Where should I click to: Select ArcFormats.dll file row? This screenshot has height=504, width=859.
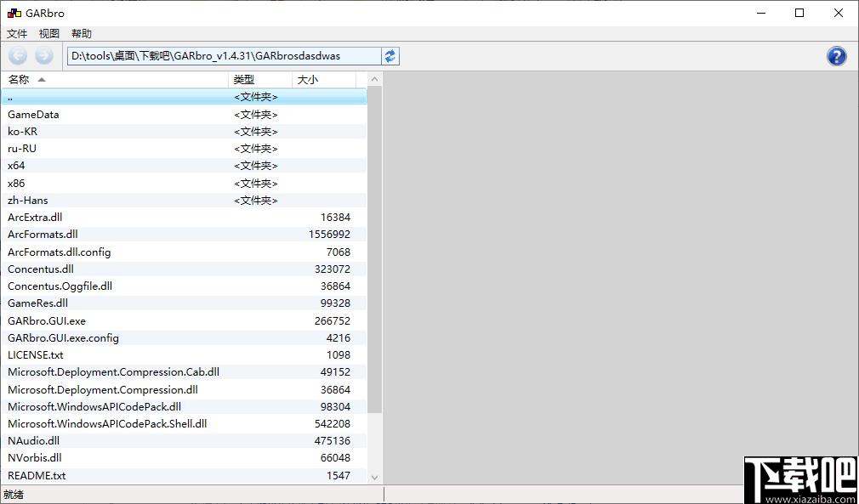point(184,235)
